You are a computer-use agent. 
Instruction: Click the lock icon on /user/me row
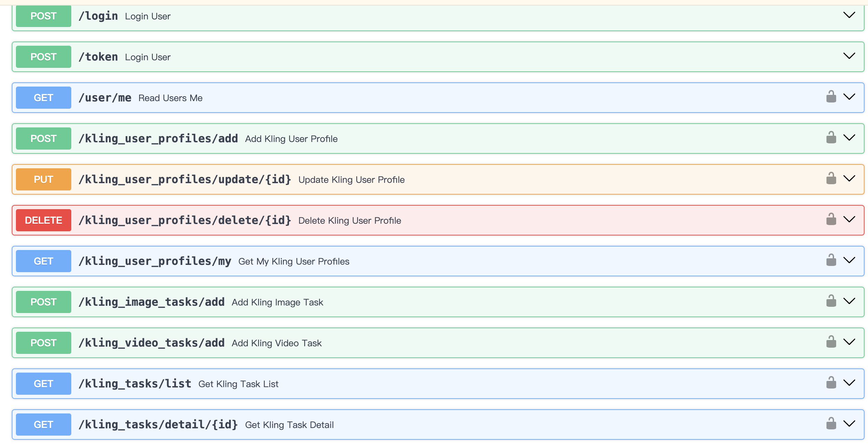click(x=831, y=97)
